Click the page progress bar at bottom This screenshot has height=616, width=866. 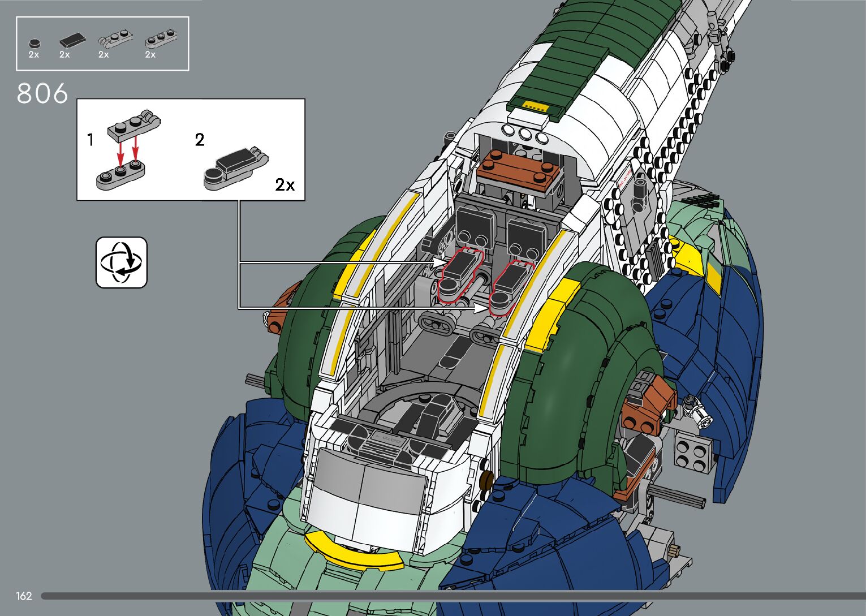[453, 596]
